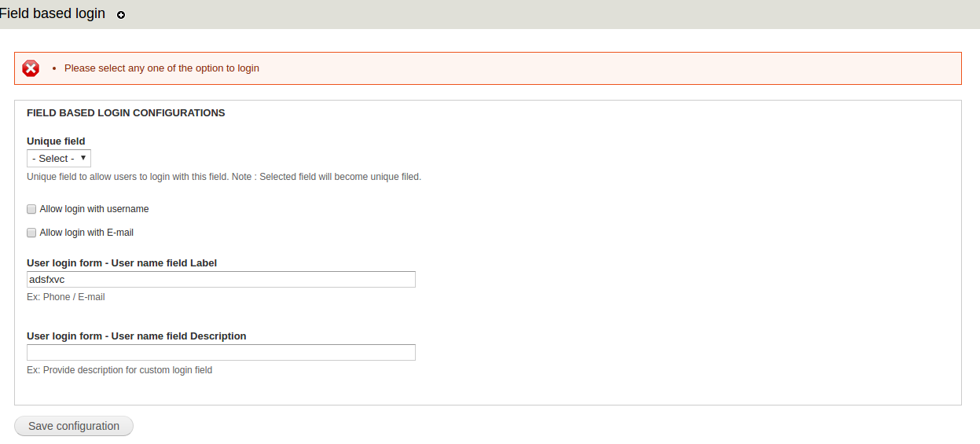
Task: Click 'User login form - User name field Label' label
Action: pos(122,263)
